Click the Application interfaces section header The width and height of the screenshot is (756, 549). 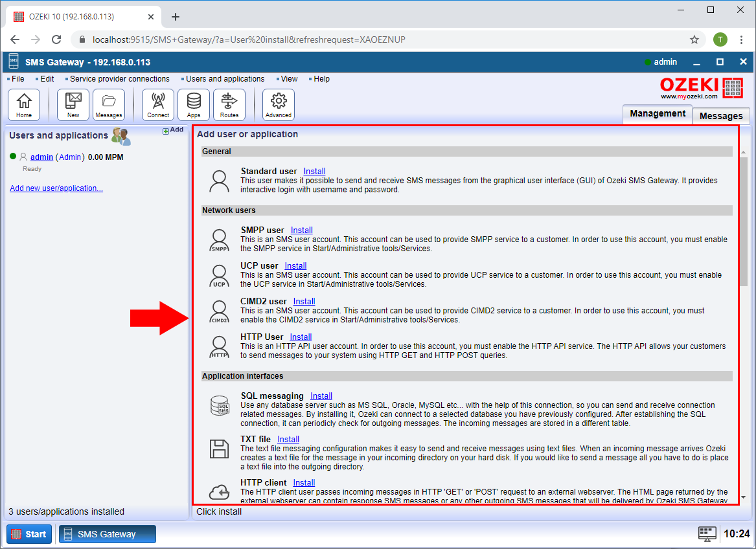(x=466, y=376)
